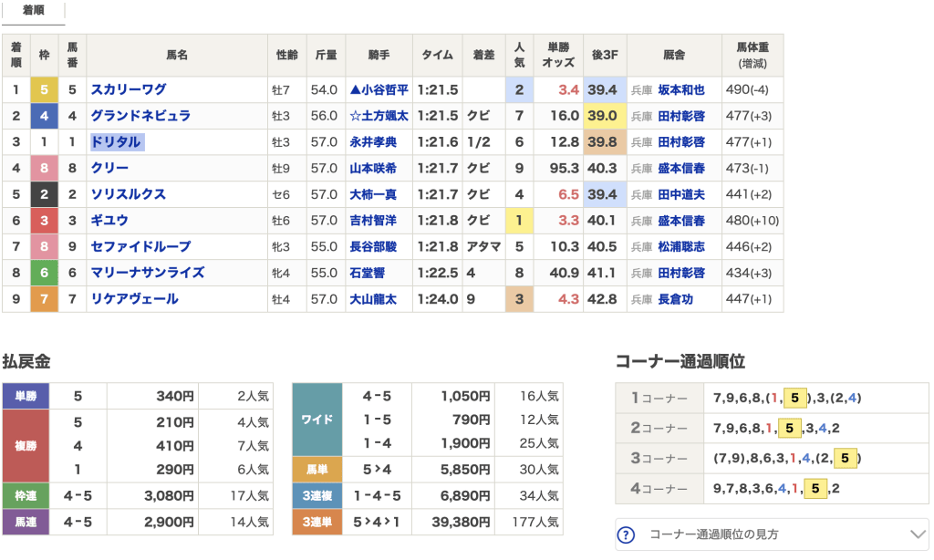Select the 複勝 payout label
Image resolution: width=934 pixels, height=560 pixels.
tap(26, 446)
